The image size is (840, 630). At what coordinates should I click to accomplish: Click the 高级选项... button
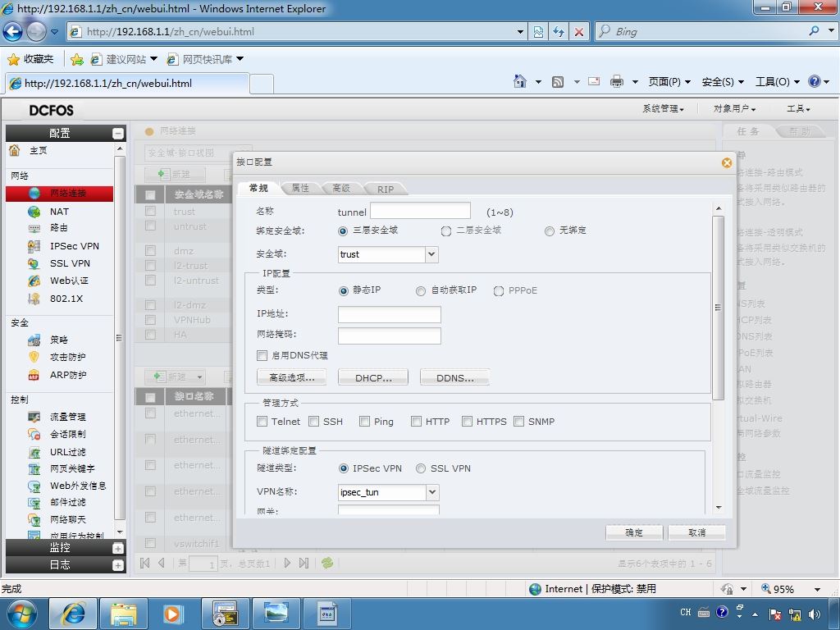pos(291,377)
